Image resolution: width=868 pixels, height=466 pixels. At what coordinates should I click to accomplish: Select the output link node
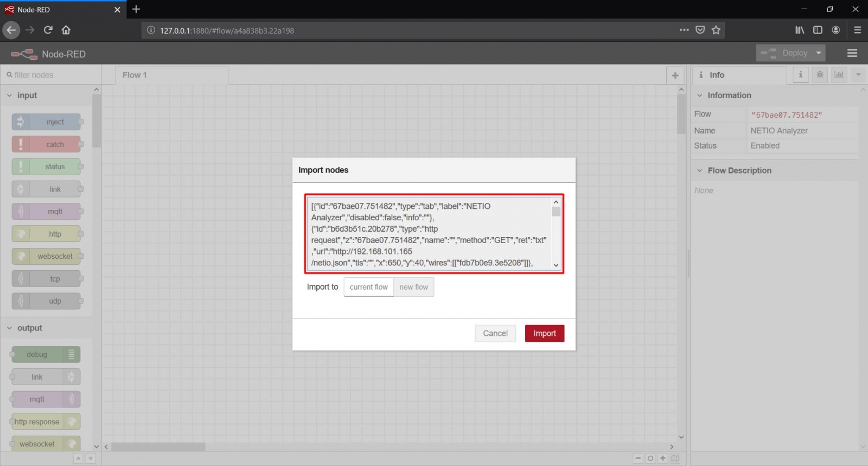[46, 377]
